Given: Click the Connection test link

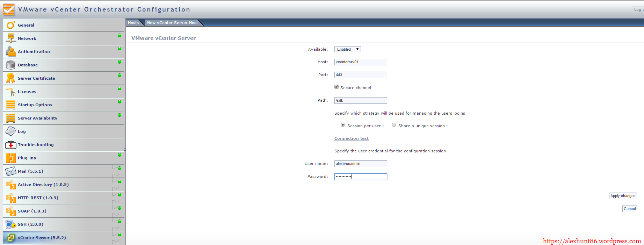Looking at the screenshot, I should [351, 138].
